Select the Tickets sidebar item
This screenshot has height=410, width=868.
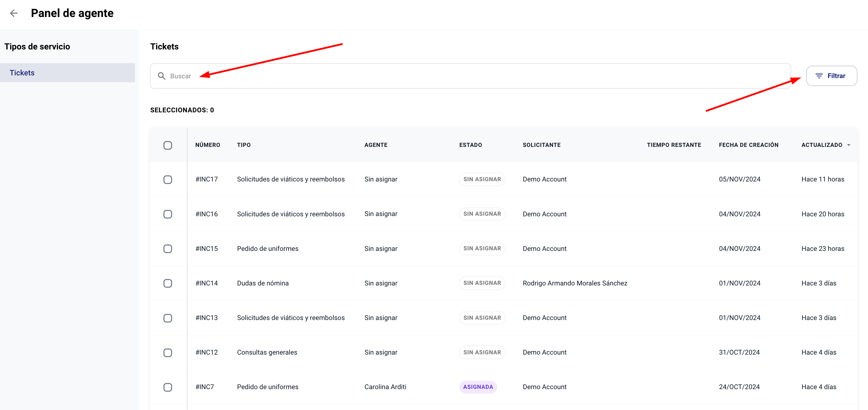point(67,72)
